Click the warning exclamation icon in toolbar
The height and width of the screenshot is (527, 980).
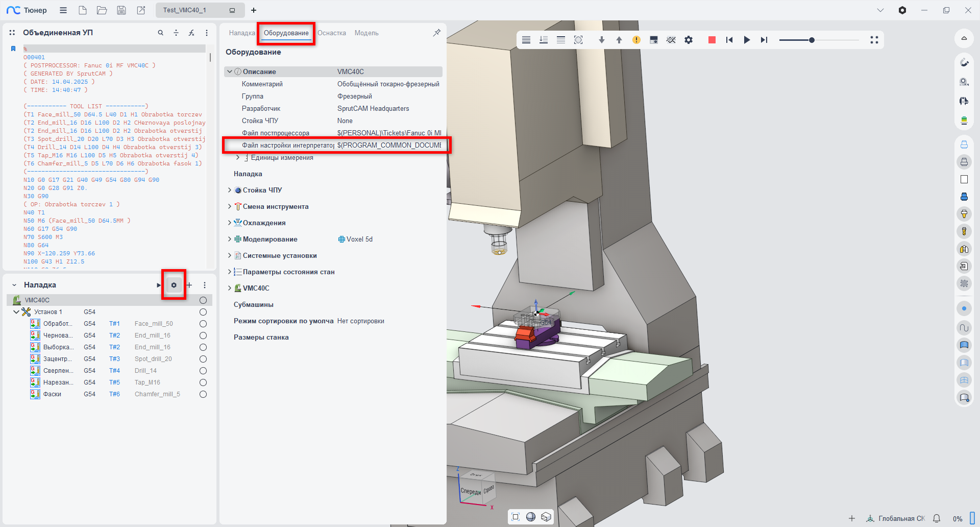(636, 40)
